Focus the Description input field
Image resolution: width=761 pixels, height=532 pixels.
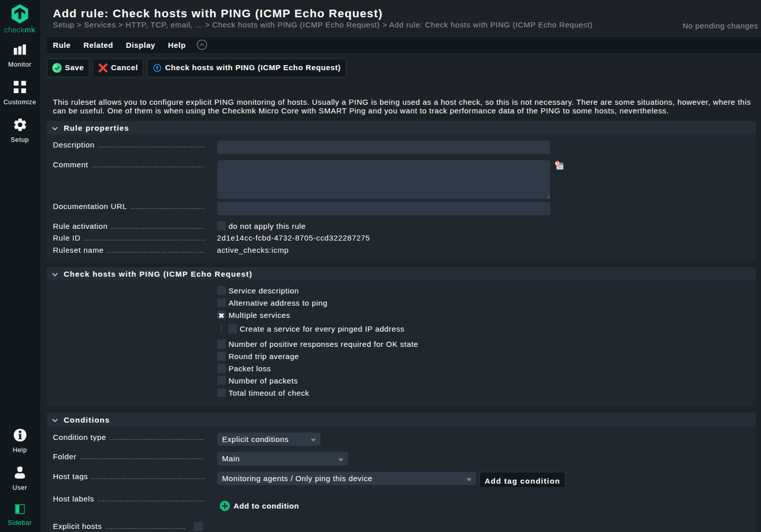click(x=384, y=147)
